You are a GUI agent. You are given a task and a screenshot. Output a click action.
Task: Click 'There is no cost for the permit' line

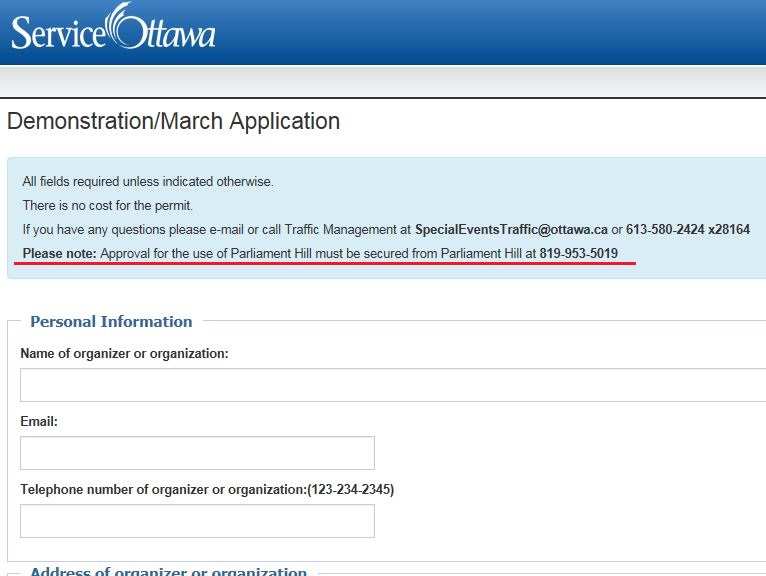tap(107, 205)
